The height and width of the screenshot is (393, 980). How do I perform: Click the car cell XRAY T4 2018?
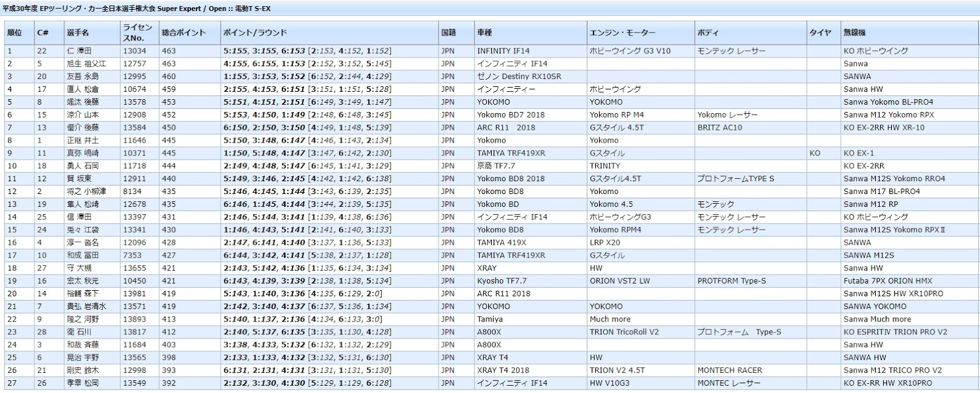[x=503, y=370]
